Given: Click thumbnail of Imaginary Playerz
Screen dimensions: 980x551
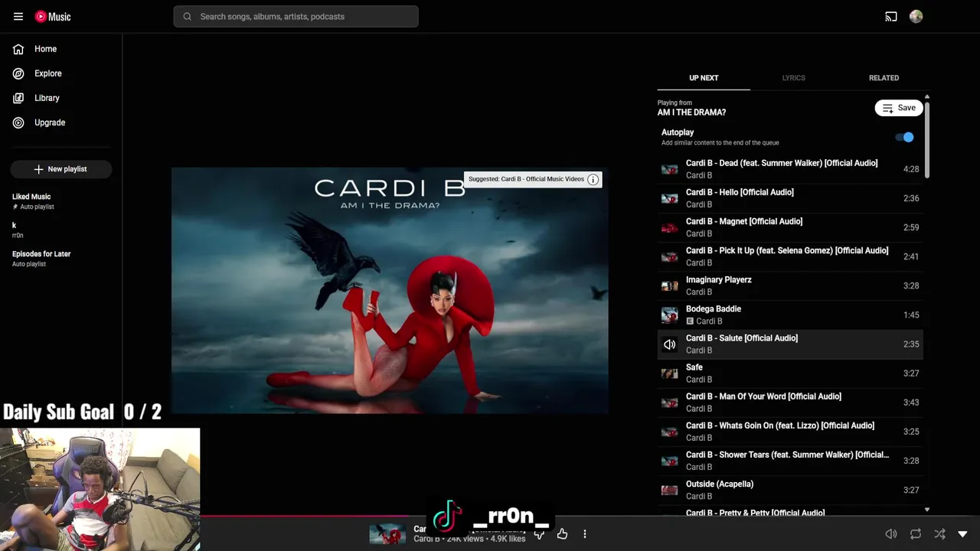Looking at the screenshot, I should 669,285.
